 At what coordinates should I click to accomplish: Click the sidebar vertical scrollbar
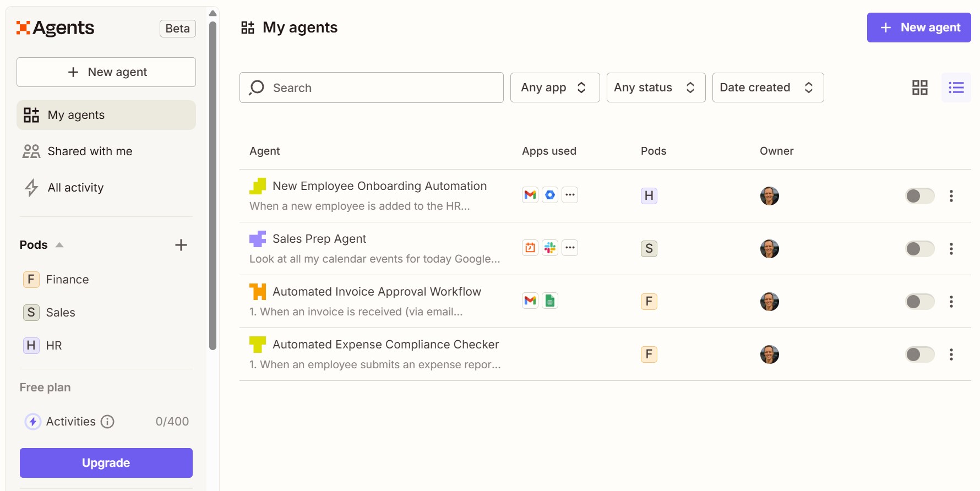pyautogui.click(x=213, y=186)
